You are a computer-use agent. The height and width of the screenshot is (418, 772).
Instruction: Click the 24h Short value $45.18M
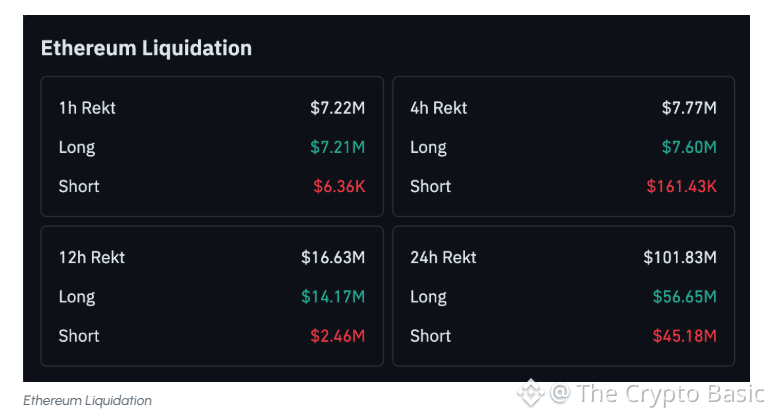684,336
